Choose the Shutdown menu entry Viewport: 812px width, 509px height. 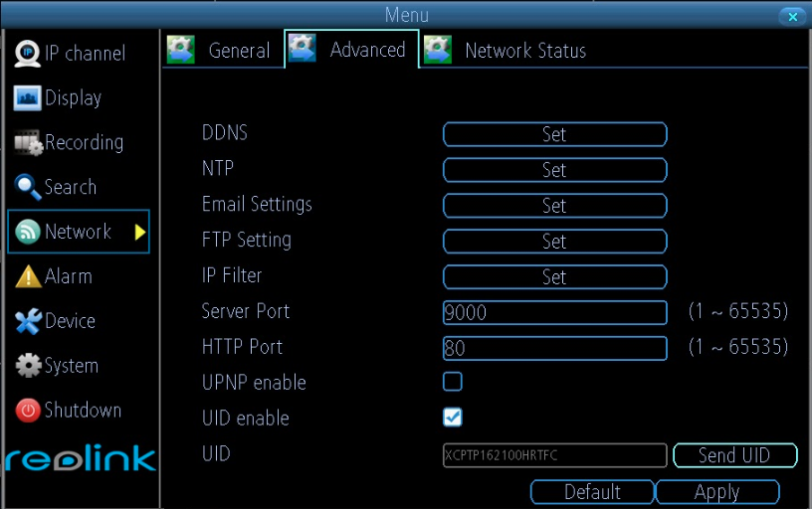tap(79, 411)
